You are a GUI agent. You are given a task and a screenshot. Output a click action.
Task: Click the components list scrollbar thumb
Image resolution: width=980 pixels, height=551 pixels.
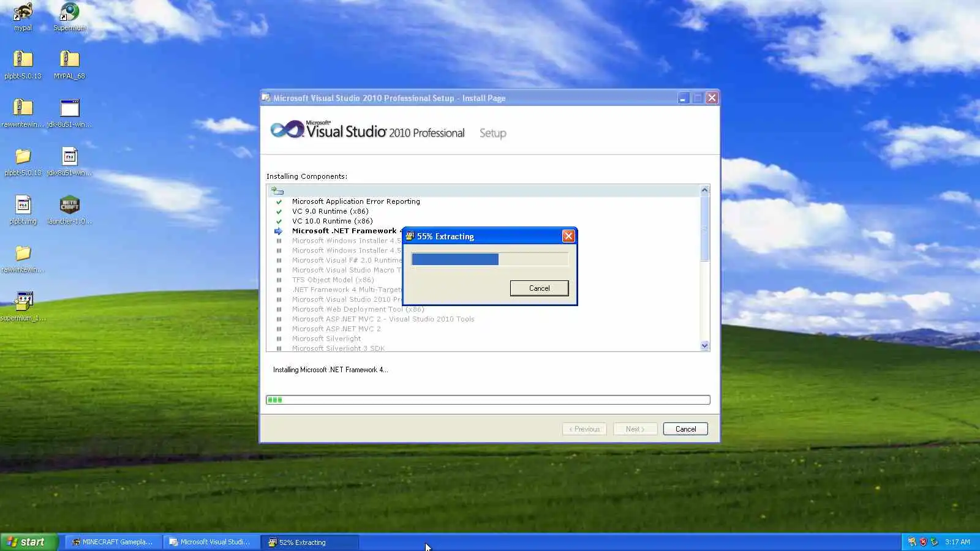pos(704,228)
